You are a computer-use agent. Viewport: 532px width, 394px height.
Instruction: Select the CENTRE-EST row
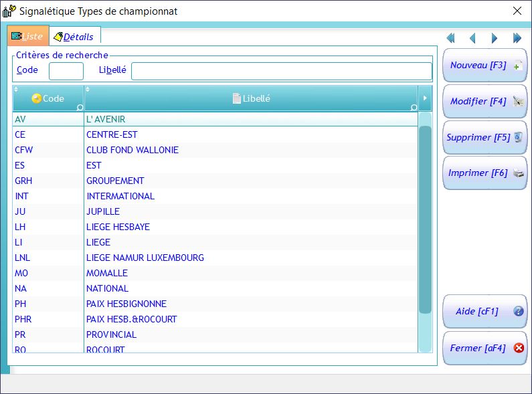[215, 134]
